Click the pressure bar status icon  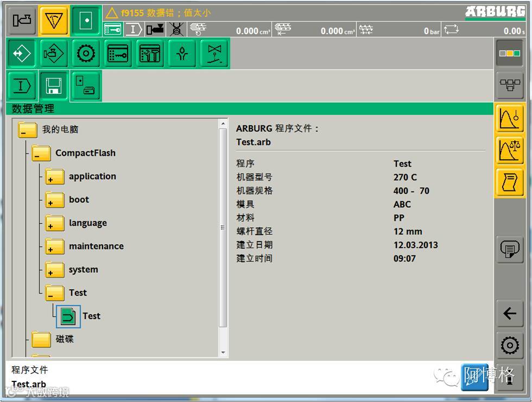[366, 30]
